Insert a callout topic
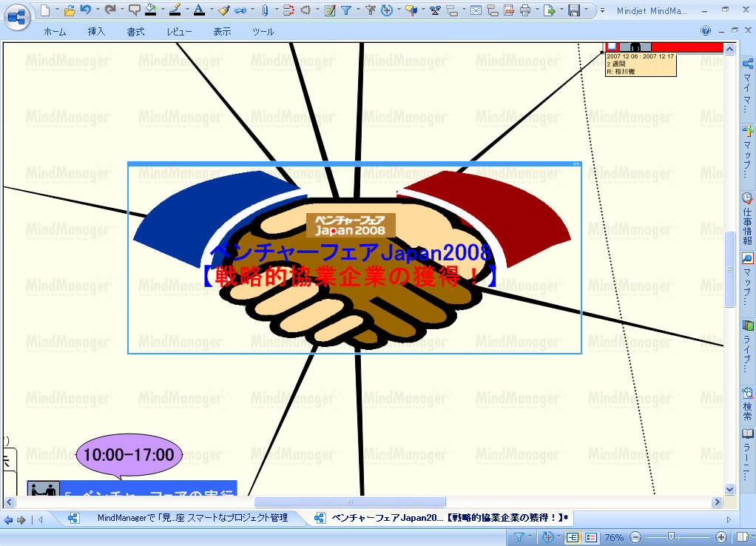 (135, 10)
